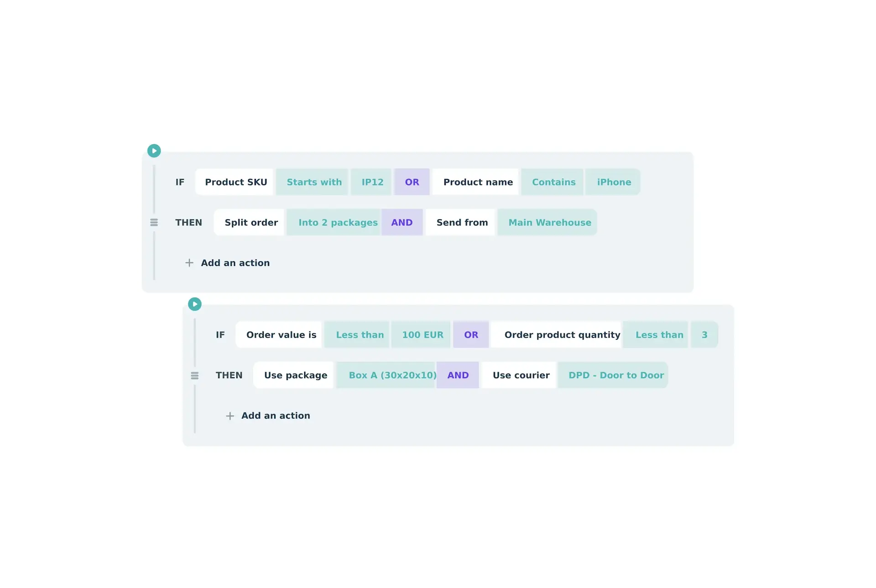This screenshot has height=588, width=876.
Task: Click the plus icon under Use package rule
Action: click(x=230, y=416)
